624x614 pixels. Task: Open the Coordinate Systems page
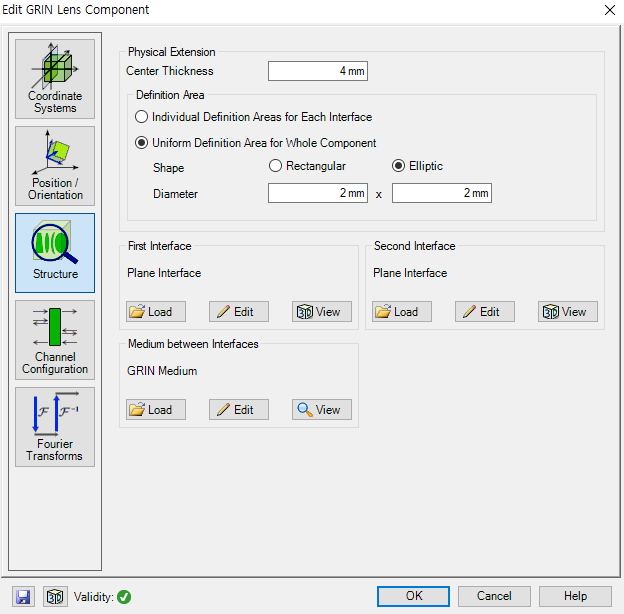pyautogui.click(x=55, y=79)
